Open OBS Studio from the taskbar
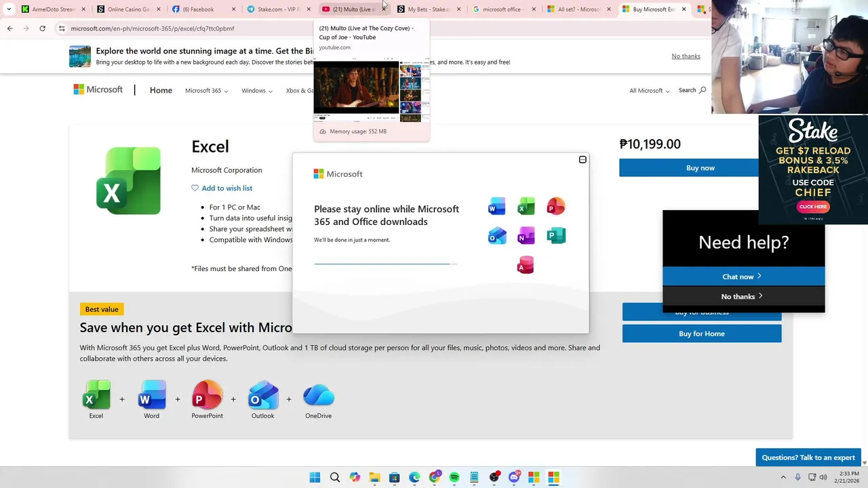The height and width of the screenshot is (488, 868). tap(494, 477)
